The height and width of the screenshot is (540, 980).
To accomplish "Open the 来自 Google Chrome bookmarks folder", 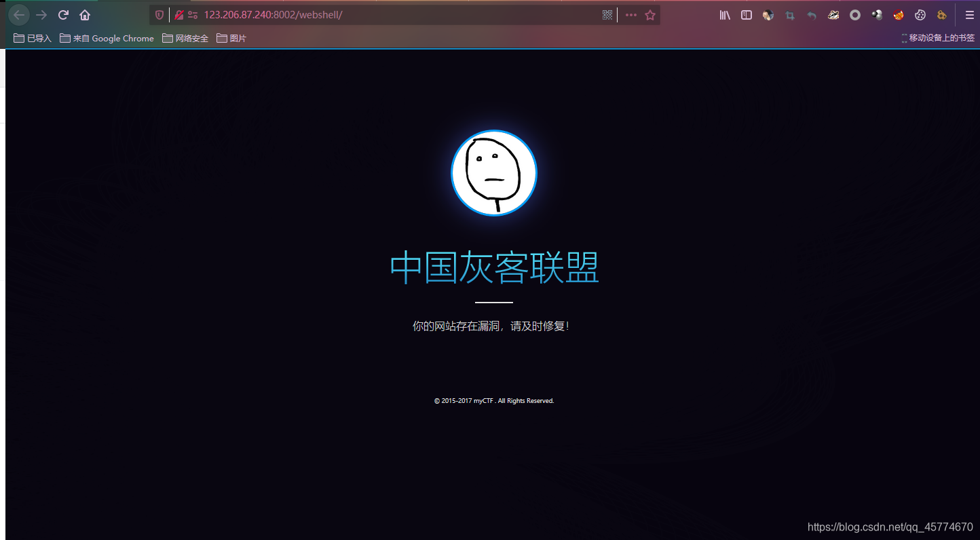I will (107, 39).
